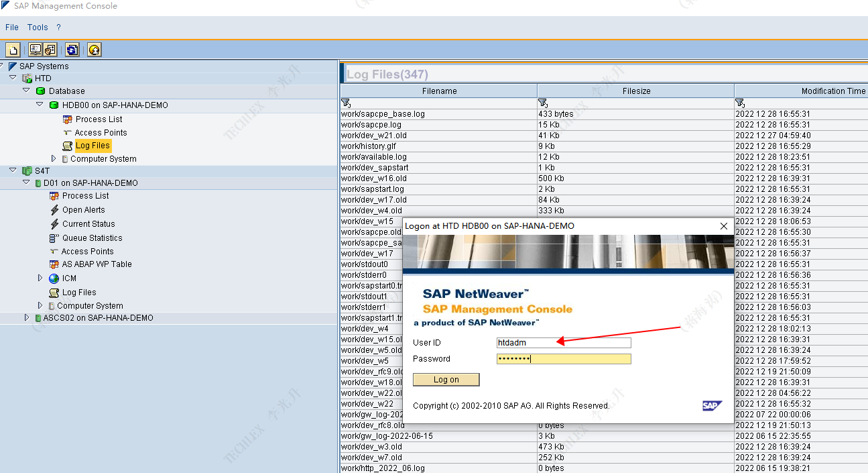Click the HDB00 green cylinder icon

tap(54, 105)
